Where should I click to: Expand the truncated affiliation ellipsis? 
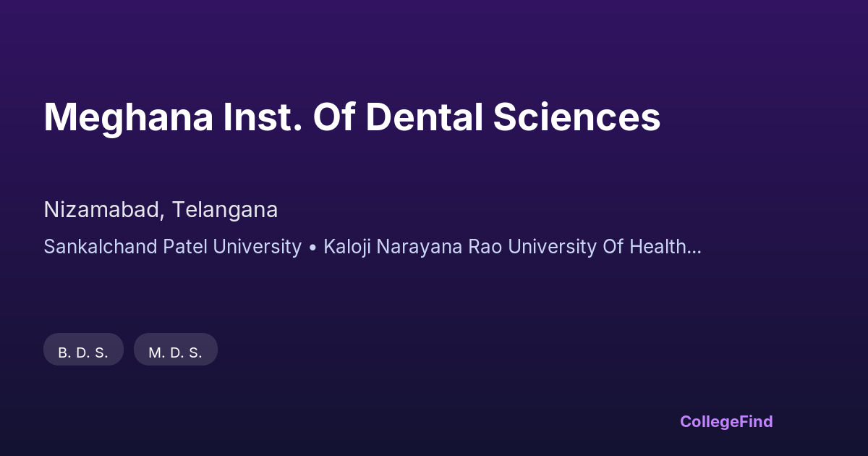pos(694,248)
